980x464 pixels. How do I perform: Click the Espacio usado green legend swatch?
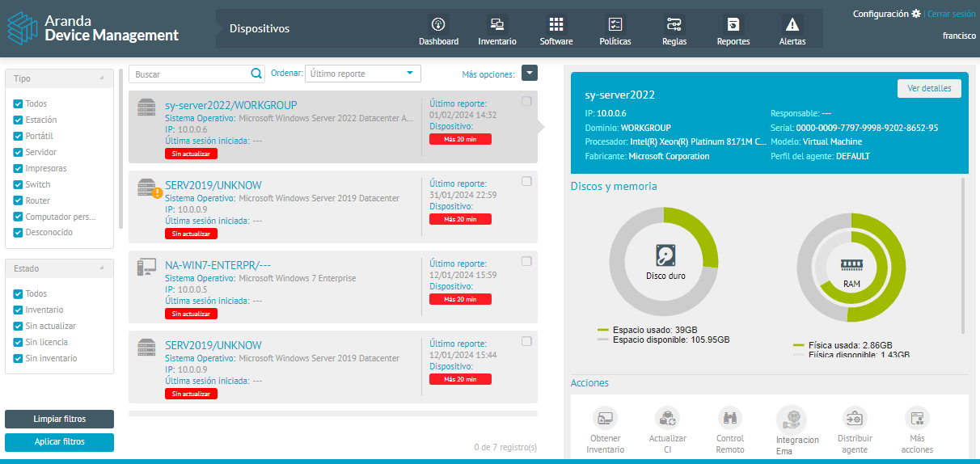point(602,330)
